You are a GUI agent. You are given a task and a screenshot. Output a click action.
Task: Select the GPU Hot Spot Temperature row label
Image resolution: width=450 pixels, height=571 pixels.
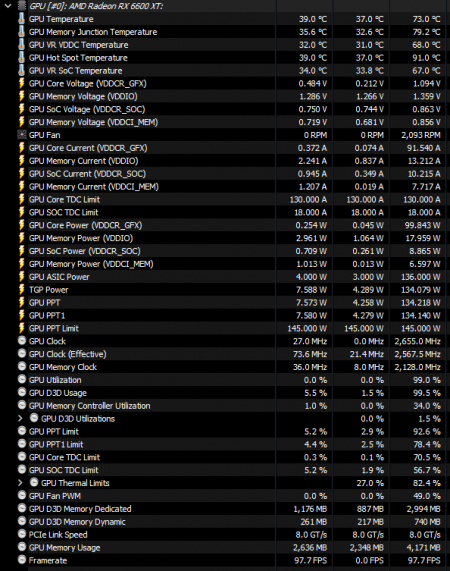click(x=78, y=58)
